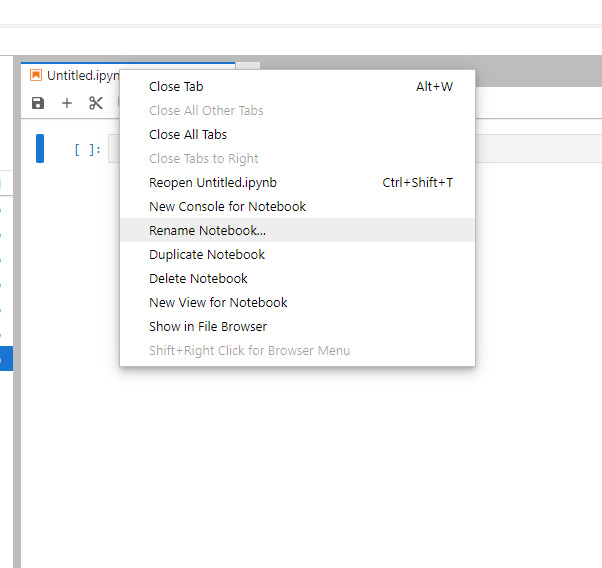Click the orange notebook icon on the tab
602x568 pixels.
(x=36, y=75)
